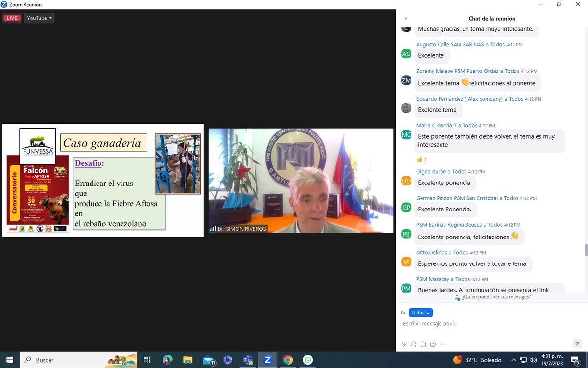Click Zorainy Malave's ZM avatar

pos(406,80)
